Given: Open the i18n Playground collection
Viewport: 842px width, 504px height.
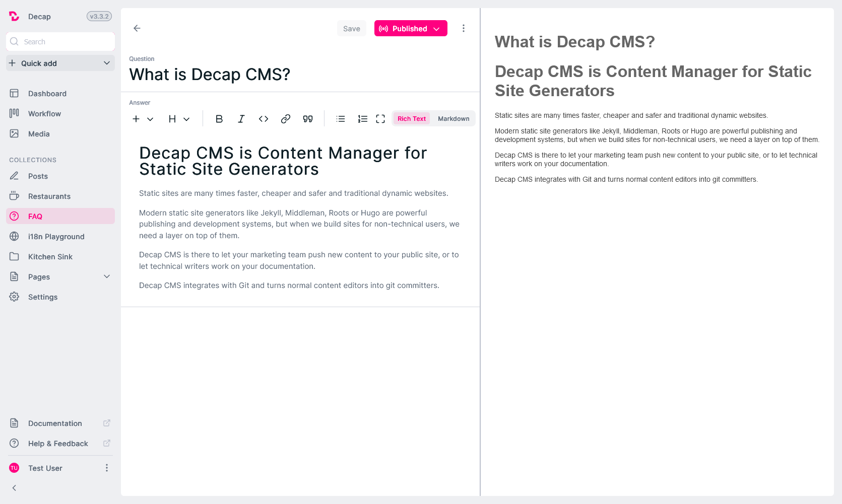Looking at the screenshot, I should pos(60,237).
